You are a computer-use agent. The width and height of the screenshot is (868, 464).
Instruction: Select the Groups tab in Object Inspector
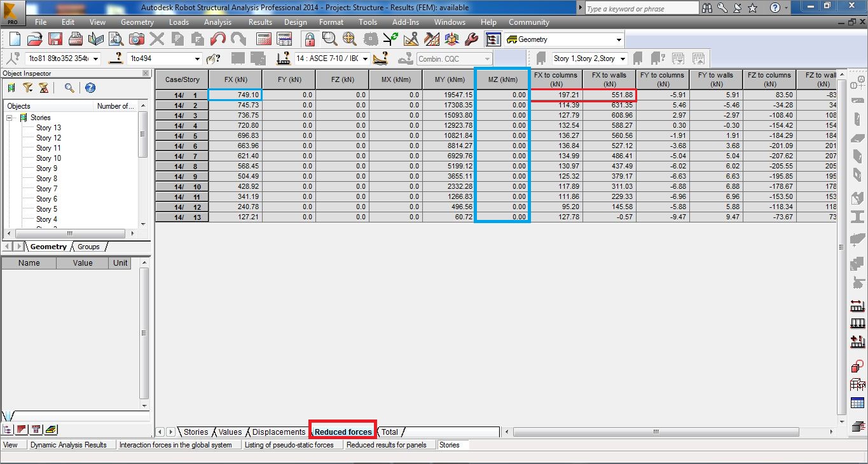point(88,247)
